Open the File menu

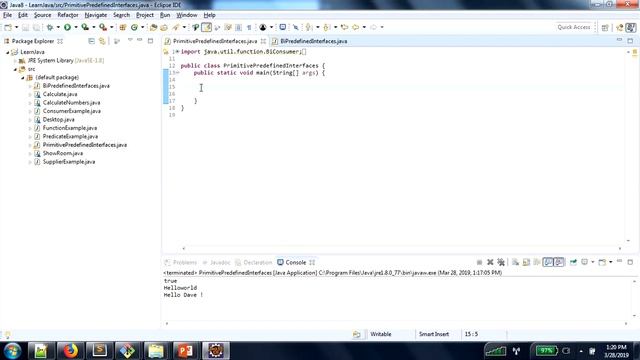(x=7, y=15)
